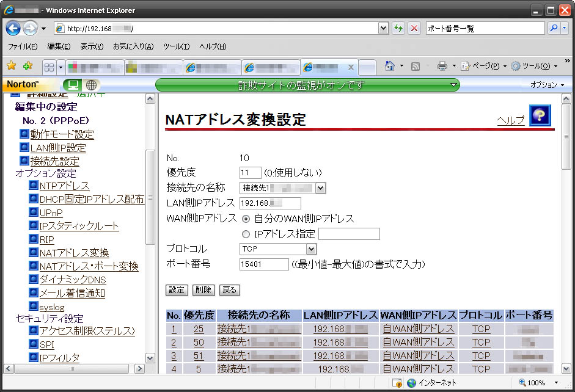
Task: Open the ツール(T) menu in menu bar
Action: [177, 46]
